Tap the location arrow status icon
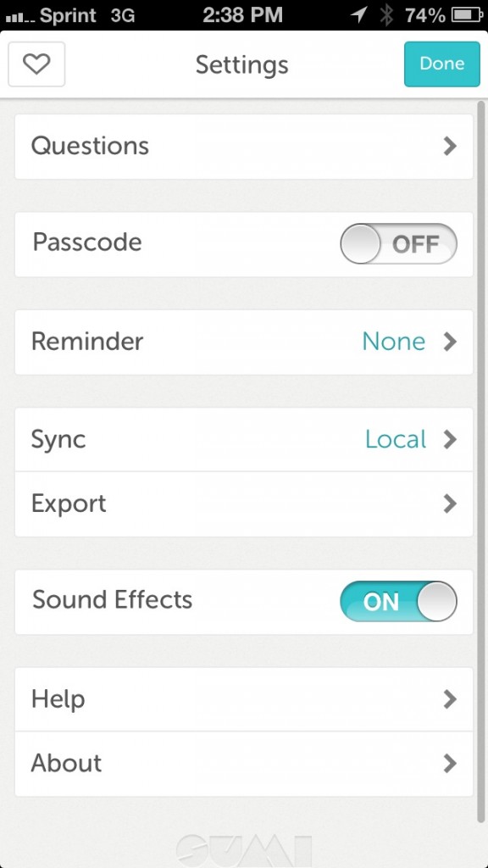 358,15
